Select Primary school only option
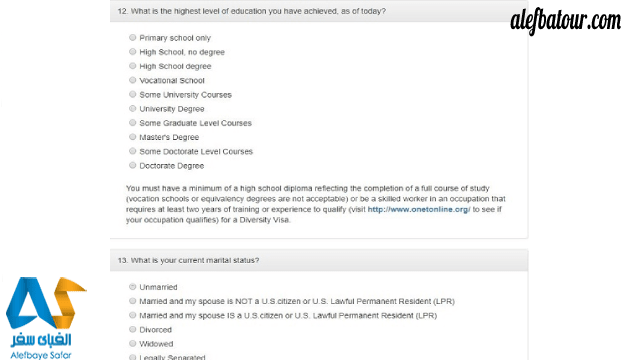The height and width of the screenshot is (360, 640). [133, 38]
